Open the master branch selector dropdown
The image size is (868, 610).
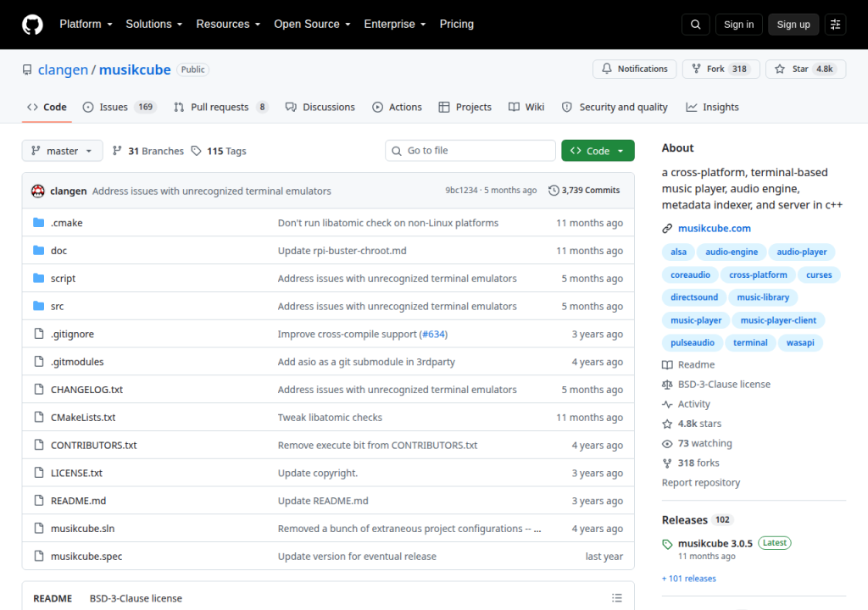point(62,151)
